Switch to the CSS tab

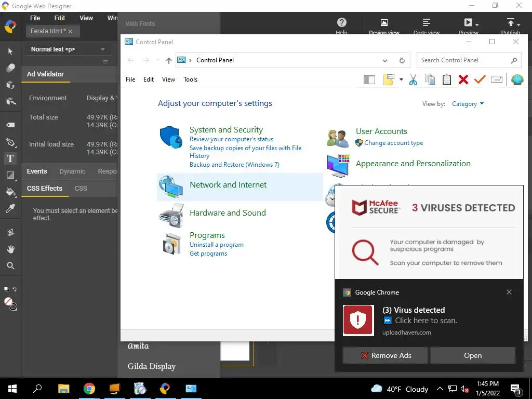point(81,188)
